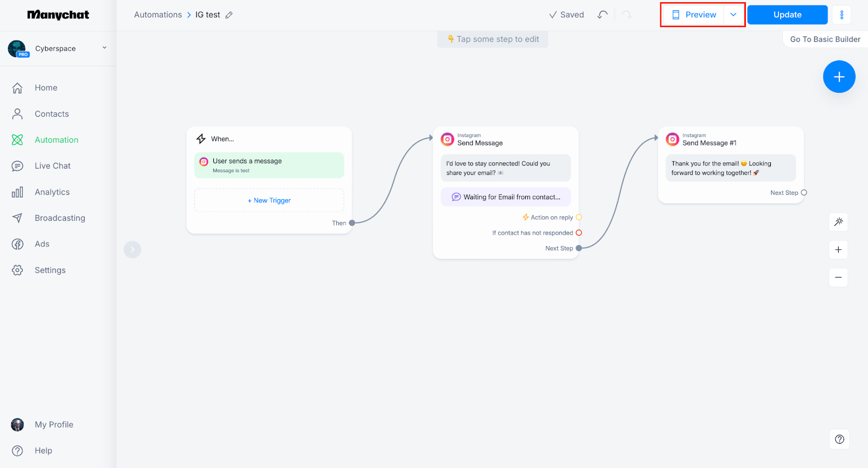Screen dimensions: 868x468
Task: Expand the side panel arrow
Action: click(132, 249)
